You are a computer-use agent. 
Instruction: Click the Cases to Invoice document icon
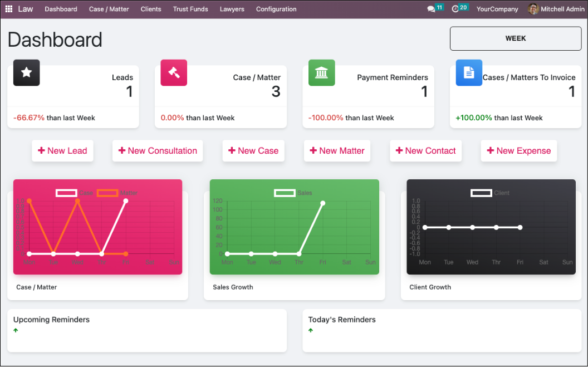tap(469, 72)
